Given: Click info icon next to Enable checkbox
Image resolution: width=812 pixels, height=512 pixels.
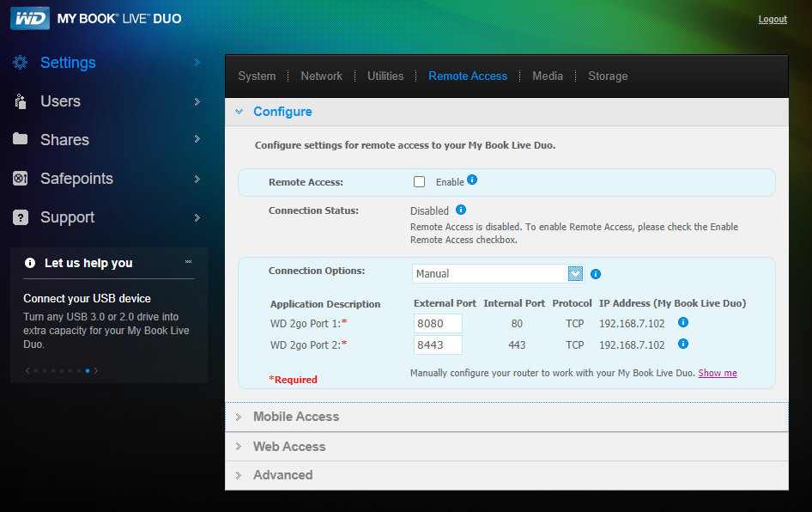Looking at the screenshot, I should pyautogui.click(x=472, y=180).
